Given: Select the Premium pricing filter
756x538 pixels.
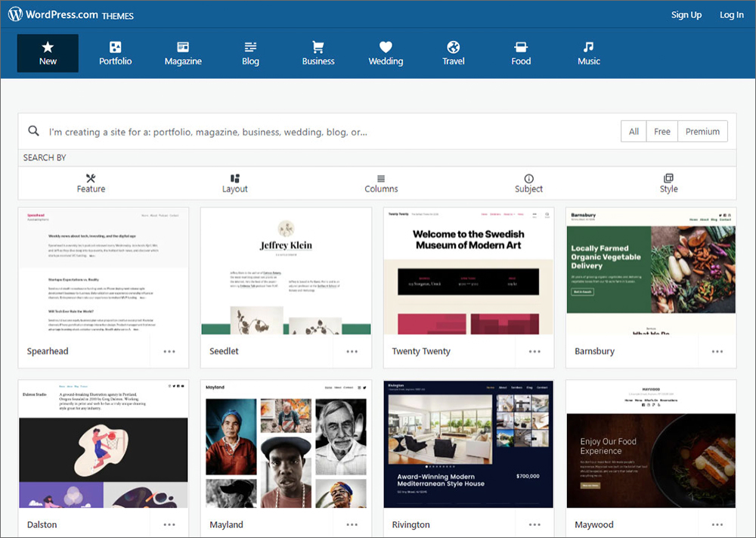Looking at the screenshot, I should click(702, 131).
